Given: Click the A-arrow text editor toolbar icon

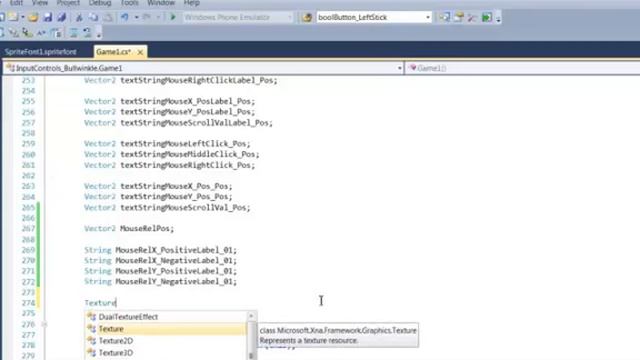Looking at the screenshot, I should (41, 33).
